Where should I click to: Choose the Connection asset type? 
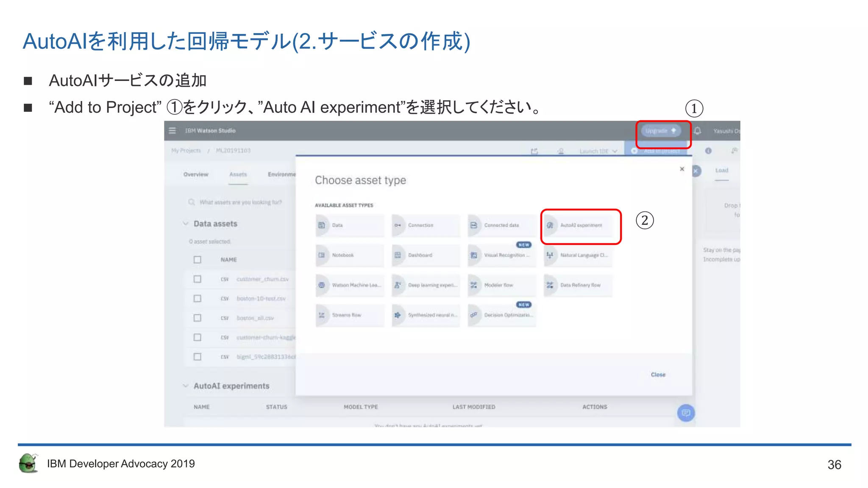[x=426, y=225]
